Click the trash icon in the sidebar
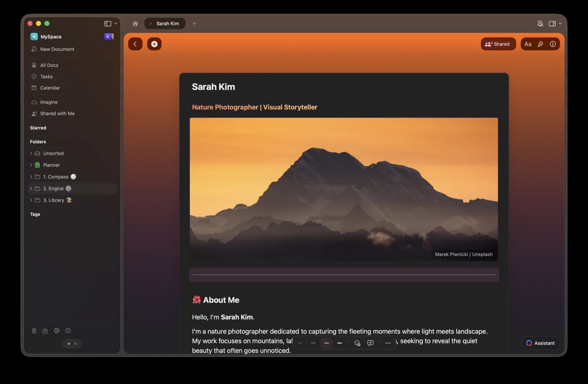588x384 pixels. [x=34, y=330]
